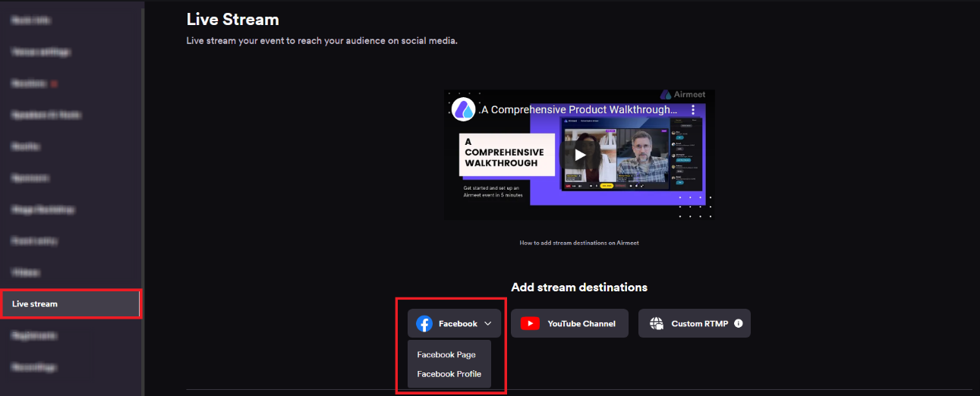The width and height of the screenshot is (980, 396).
Task: Click the info icon beside Custom RTMP
Action: click(739, 324)
